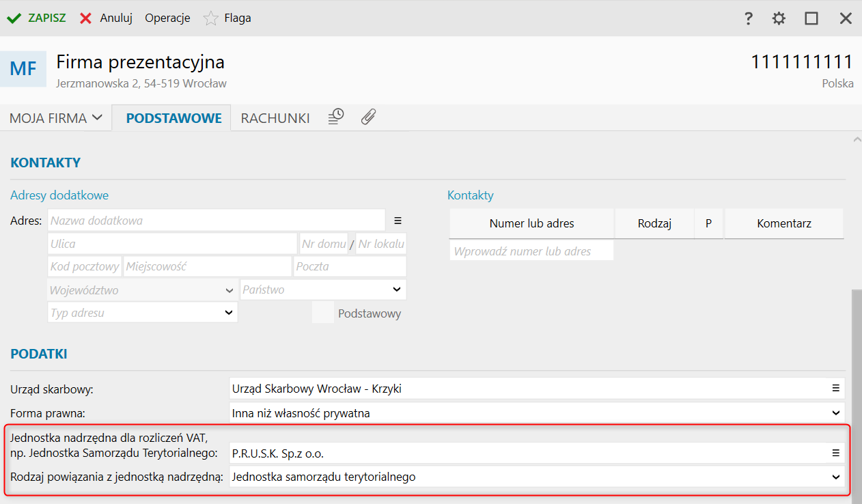Expand the Typ adresu dropdown

229,313
